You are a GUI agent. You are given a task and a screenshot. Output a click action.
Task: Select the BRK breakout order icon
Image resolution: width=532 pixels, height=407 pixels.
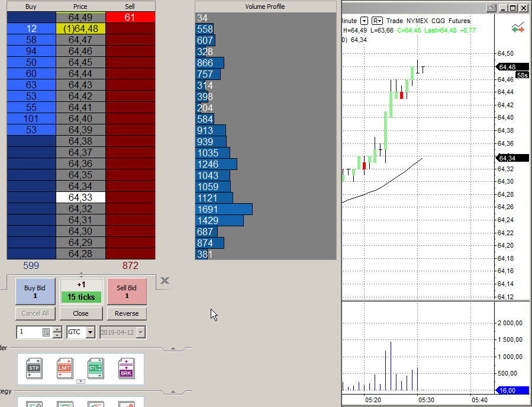(126, 368)
